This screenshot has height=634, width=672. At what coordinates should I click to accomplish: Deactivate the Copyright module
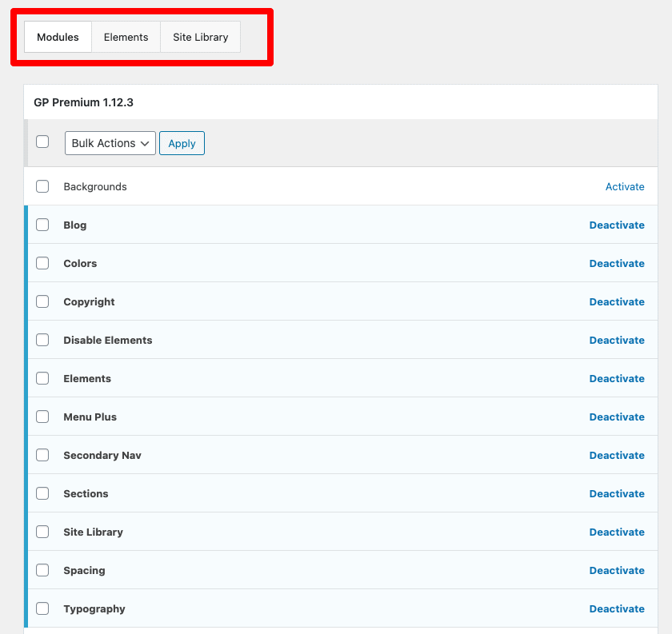click(616, 301)
